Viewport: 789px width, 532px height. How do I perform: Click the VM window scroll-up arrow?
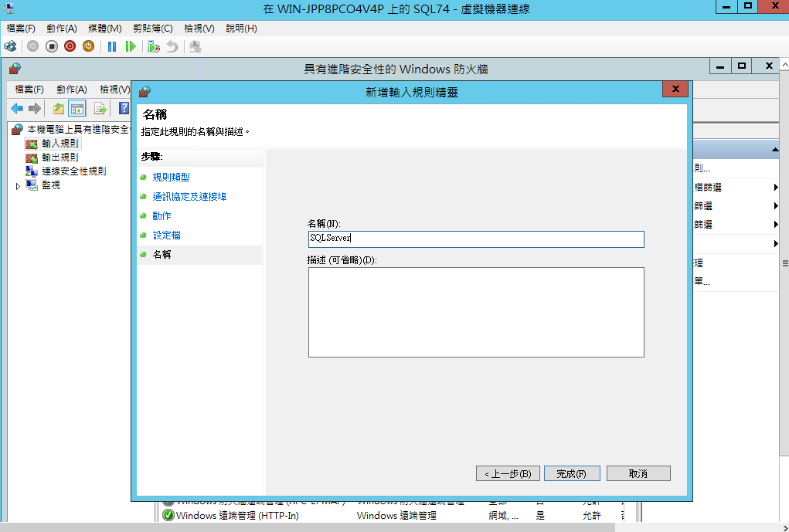click(x=784, y=64)
